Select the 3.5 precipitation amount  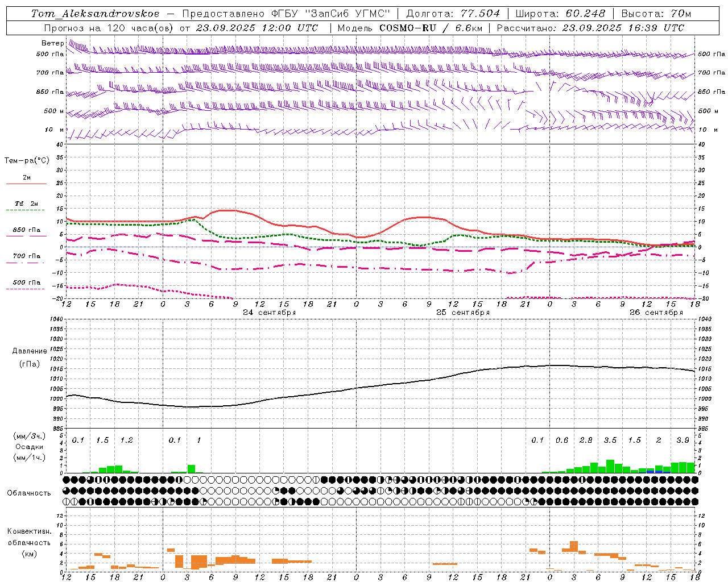pyautogui.click(x=610, y=440)
